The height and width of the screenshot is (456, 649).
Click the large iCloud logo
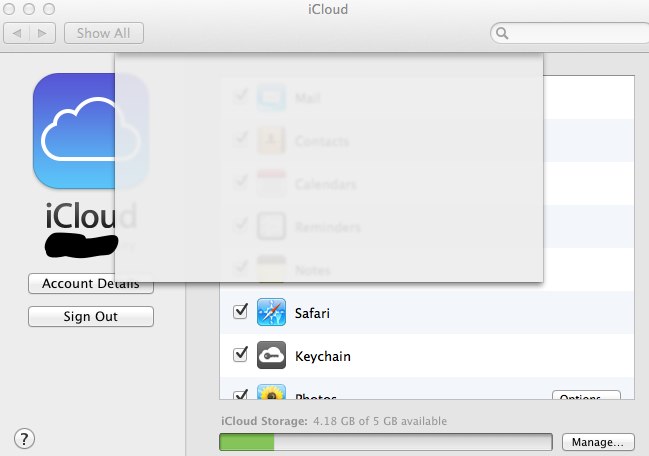click(x=91, y=131)
